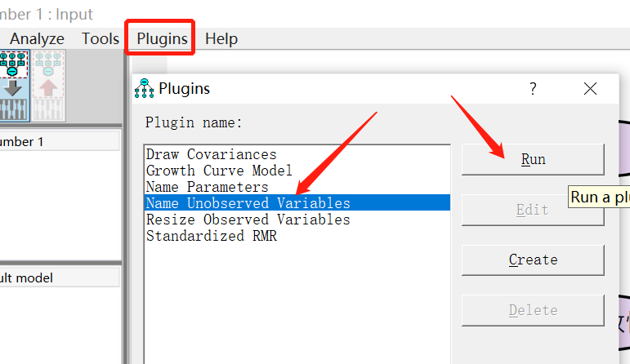Click the greyed-out Edit button

pos(533,210)
